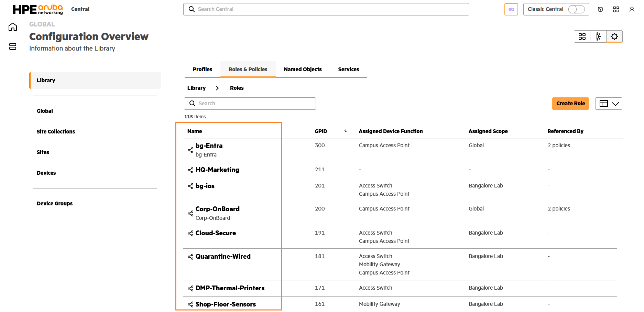Open the bg-Entra role
Image resolution: width=644 pixels, height=312 pixels.
point(209,146)
